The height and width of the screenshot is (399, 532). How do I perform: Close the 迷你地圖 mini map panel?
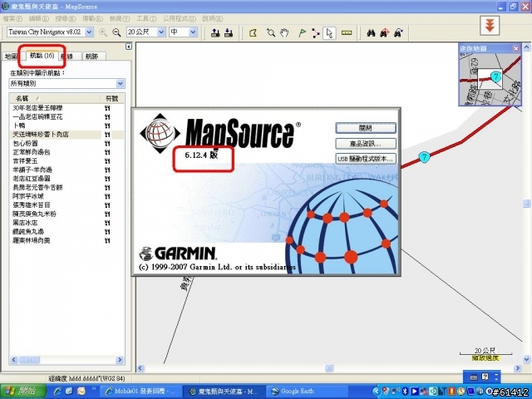tap(516, 48)
